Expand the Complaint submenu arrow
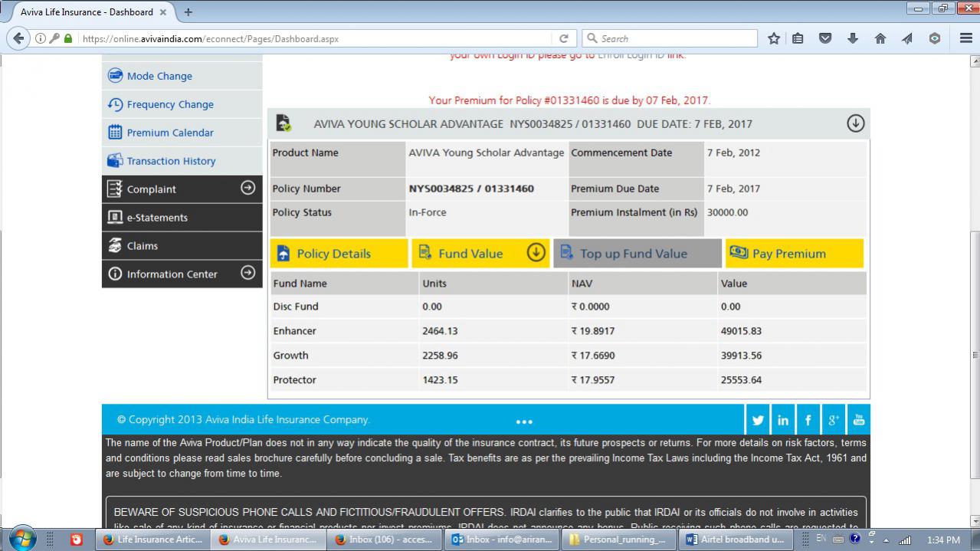Image resolution: width=980 pixels, height=551 pixels. (x=247, y=189)
